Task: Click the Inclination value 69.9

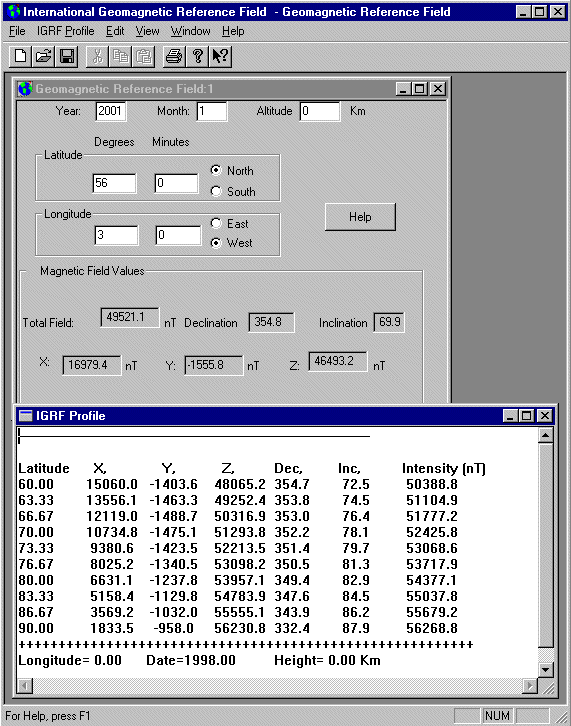Action: pos(389,322)
